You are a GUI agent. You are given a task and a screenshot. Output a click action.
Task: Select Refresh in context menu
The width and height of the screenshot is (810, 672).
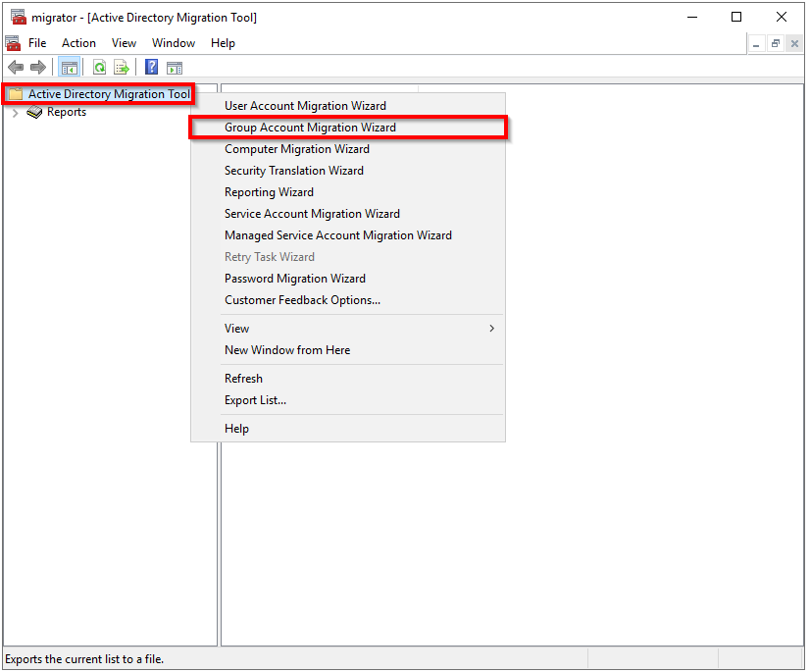(348, 379)
